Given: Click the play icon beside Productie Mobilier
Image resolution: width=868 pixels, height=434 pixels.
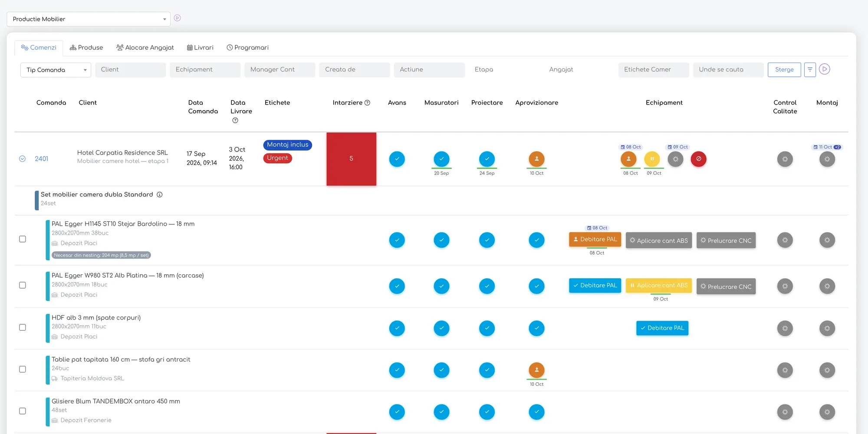Looking at the screenshot, I should click(177, 18).
